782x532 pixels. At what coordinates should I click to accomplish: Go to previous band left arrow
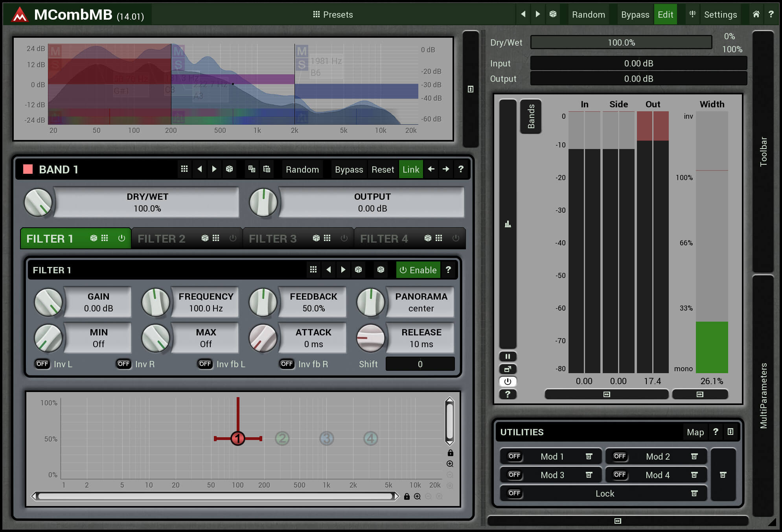pos(431,169)
